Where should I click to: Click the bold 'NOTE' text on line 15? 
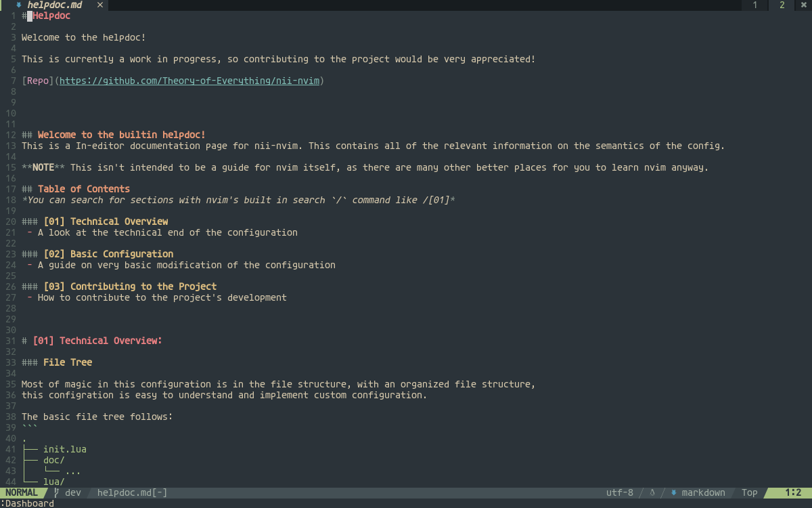pos(43,167)
